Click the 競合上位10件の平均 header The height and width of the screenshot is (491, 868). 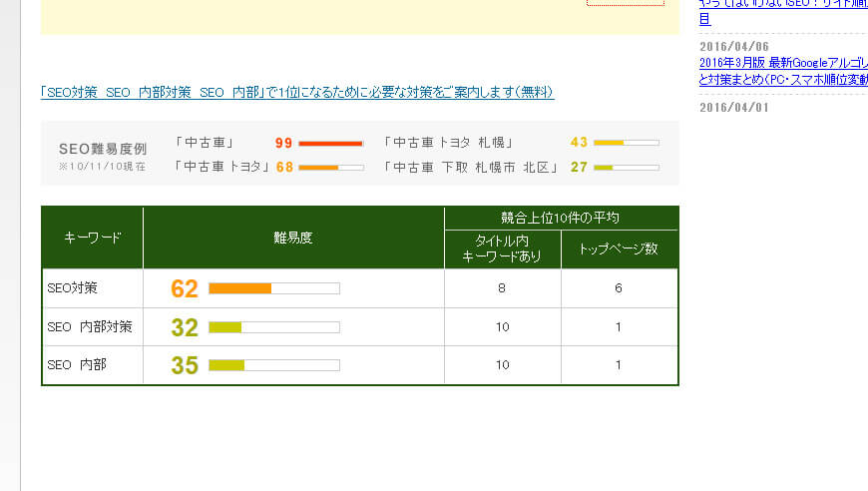click(x=561, y=218)
